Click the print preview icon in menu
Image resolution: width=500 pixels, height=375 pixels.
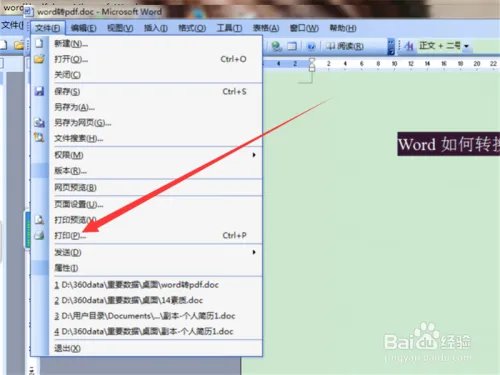(x=39, y=220)
